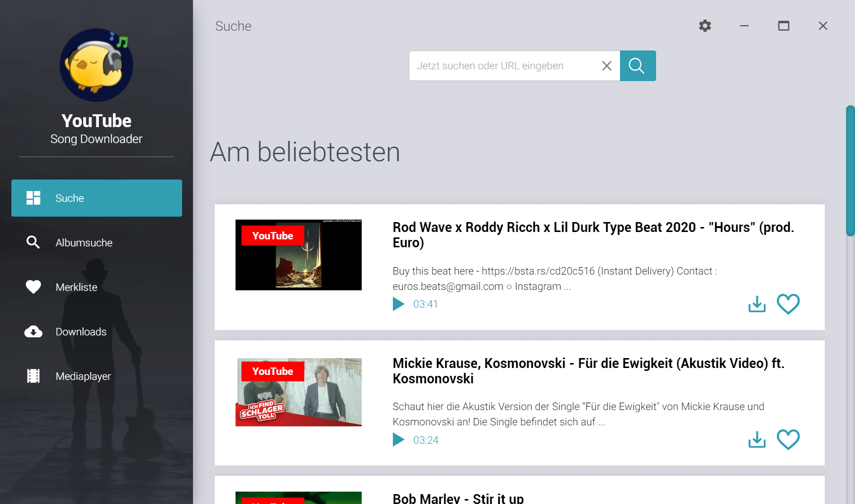Minimize the application window

(x=744, y=26)
